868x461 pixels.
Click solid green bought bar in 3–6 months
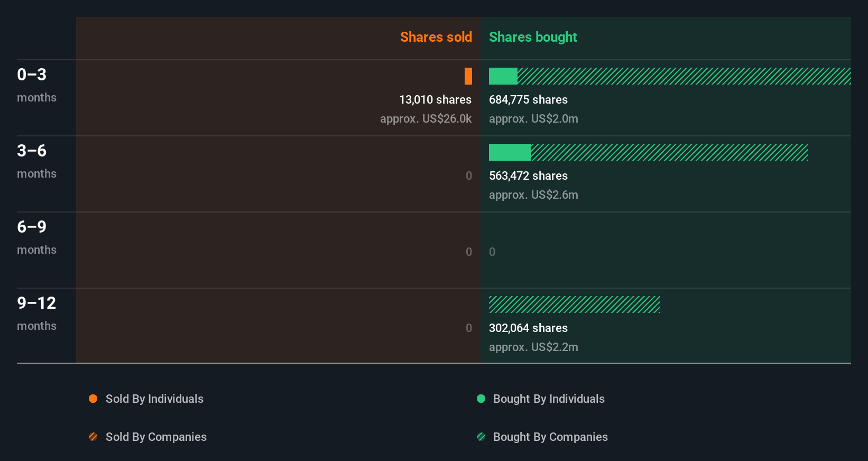[510, 152]
